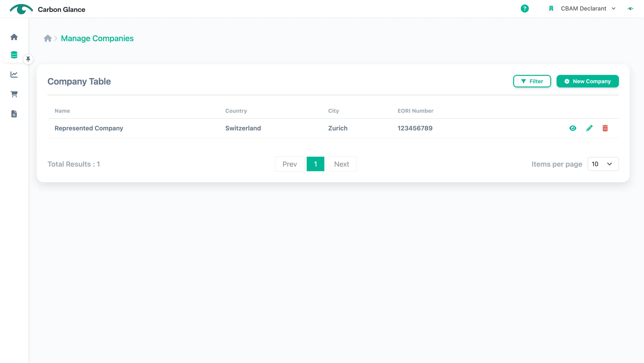Select the database stack sidebar icon

[x=14, y=55]
